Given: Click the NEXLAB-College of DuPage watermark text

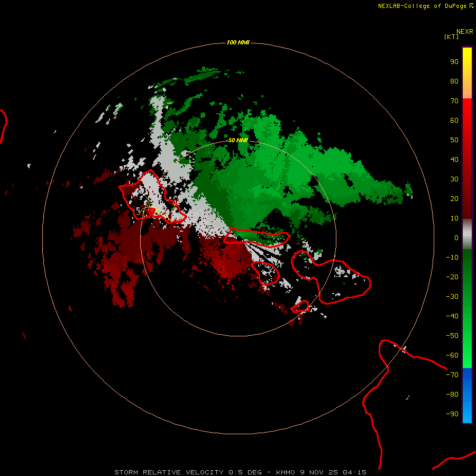Looking at the screenshot, I should coord(422,6).
